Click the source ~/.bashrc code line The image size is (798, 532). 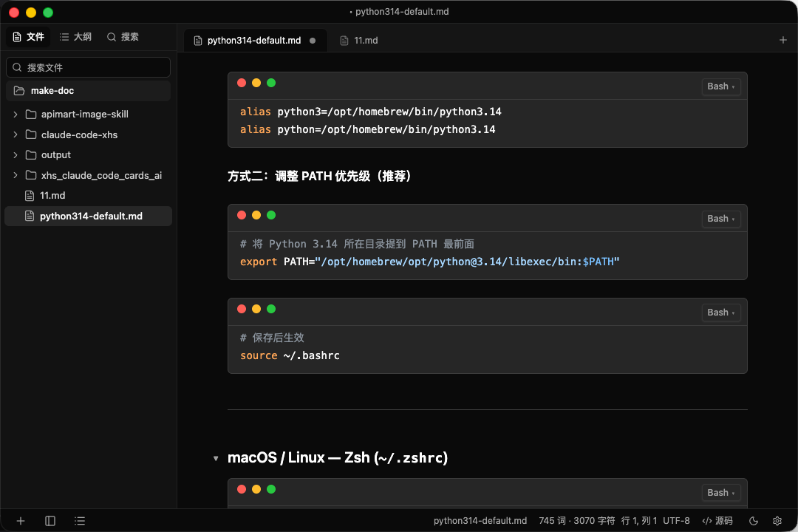[x=290, y=355]
